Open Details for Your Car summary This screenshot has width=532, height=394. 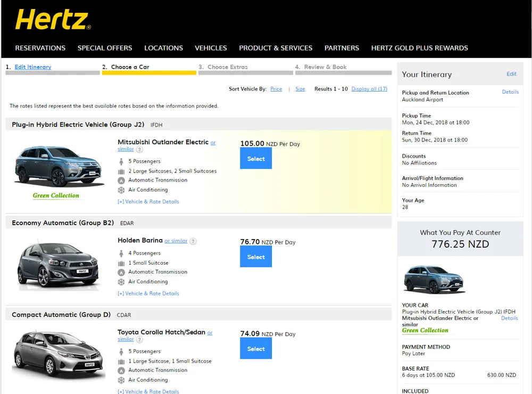pyautogui.click(x=510, y=318)
